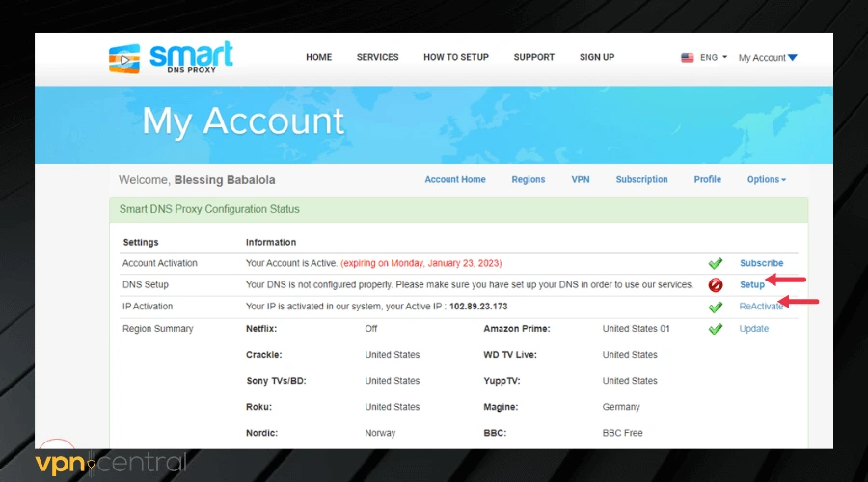Go to the HOME menu item

[x=319, y=57]
